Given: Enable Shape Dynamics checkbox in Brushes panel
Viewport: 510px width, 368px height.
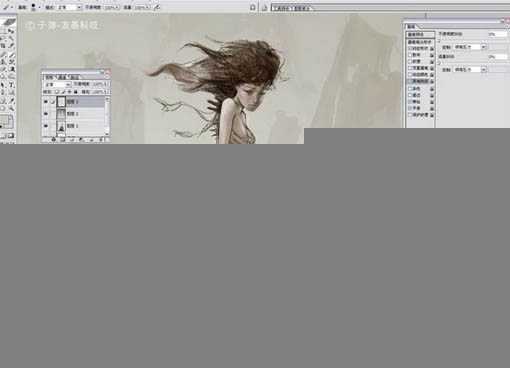Looking at the screenshot, I should [x=410, y=48].
